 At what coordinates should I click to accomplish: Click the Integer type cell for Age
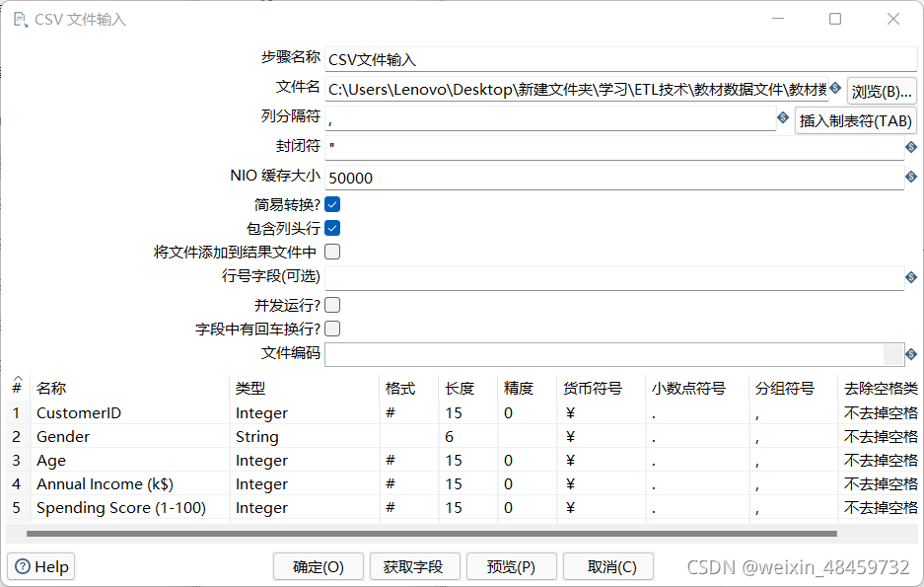[304, 461]
